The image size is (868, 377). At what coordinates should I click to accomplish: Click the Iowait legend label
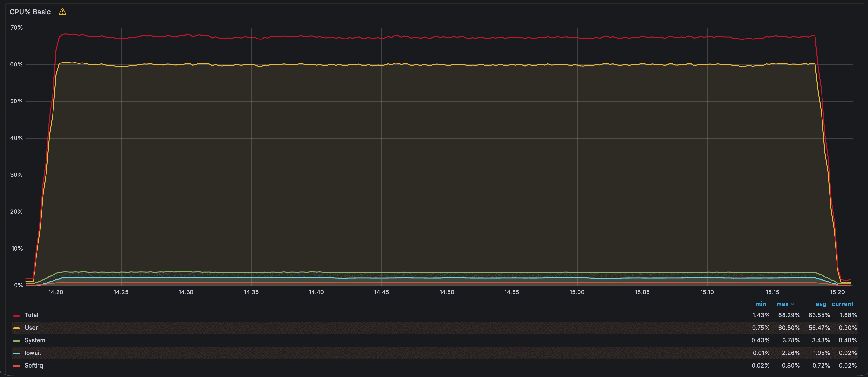coord(33,353)
